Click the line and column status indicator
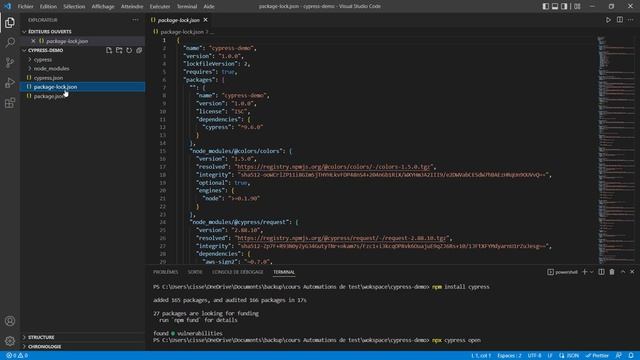The image size is (640, 360). 481,356
